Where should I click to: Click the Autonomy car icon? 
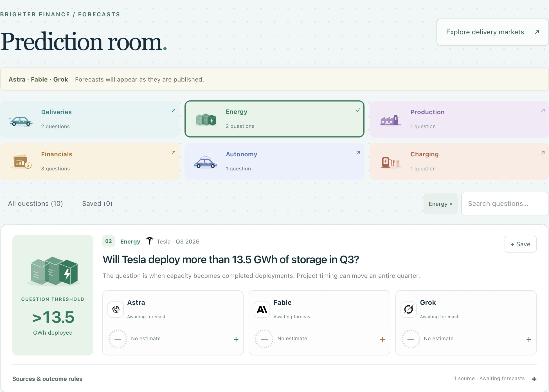(206, 162)
